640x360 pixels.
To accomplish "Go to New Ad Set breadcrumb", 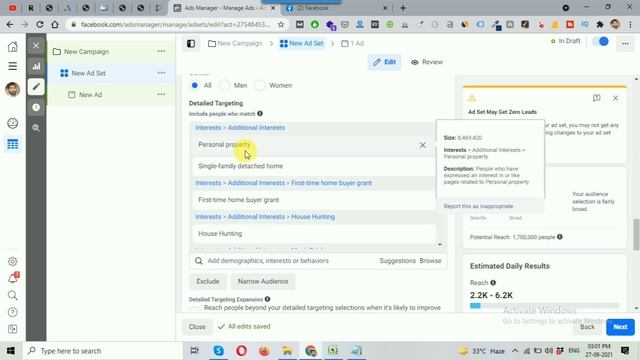I will (x=302, y=43).
